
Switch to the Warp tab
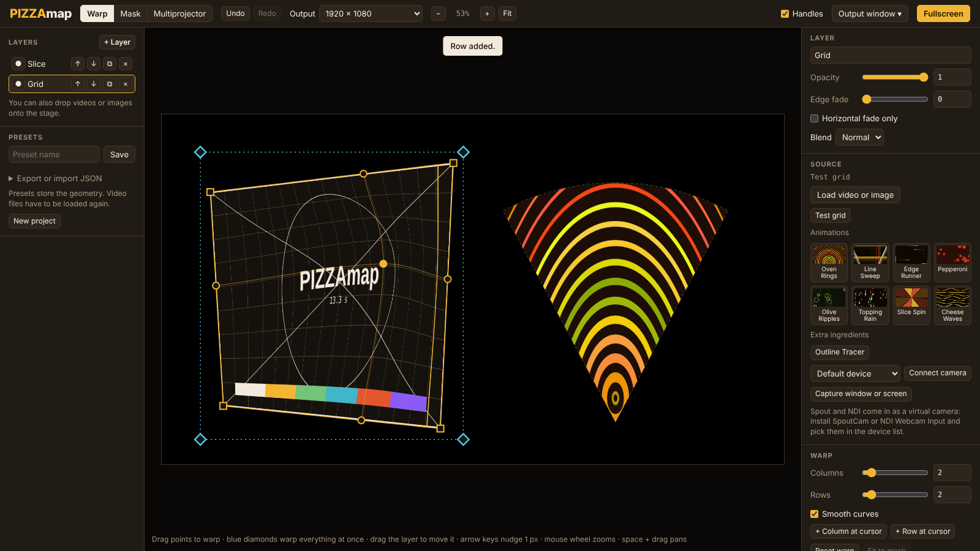97,13
